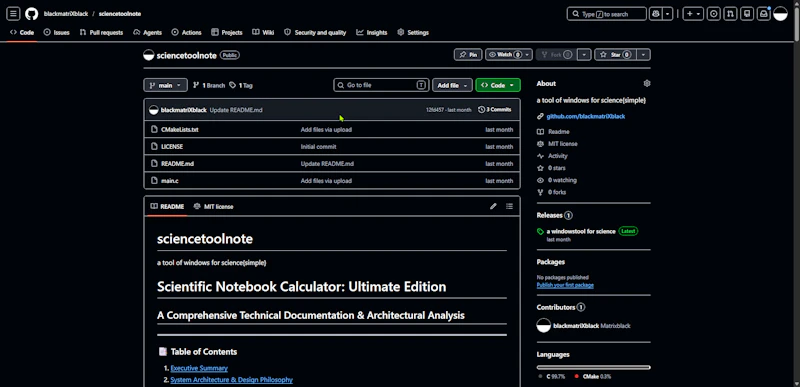Select MIT license tab in file viewer
800x387 pixels.
[x=213, y=207]
